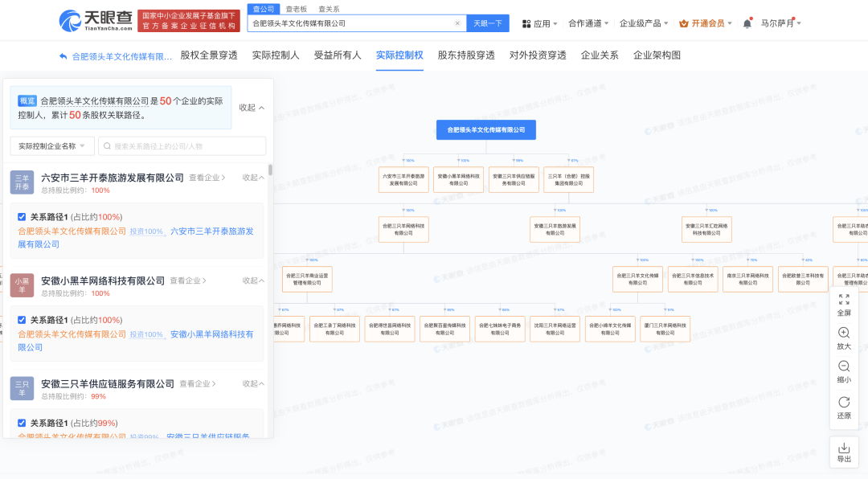This screenshot has height=479, width=868.
Task: Collapse the 安徽小黑羊网络科技 entry
Action: tap(253, 280)
